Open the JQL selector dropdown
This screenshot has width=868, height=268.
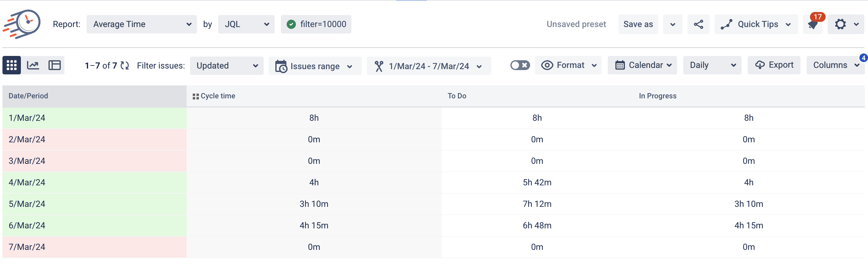tap(246, 24)
